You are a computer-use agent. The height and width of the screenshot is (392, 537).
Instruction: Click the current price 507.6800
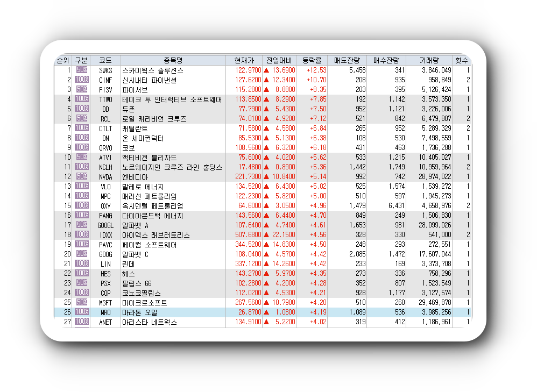pyautogui.click(x=248, y=235)
